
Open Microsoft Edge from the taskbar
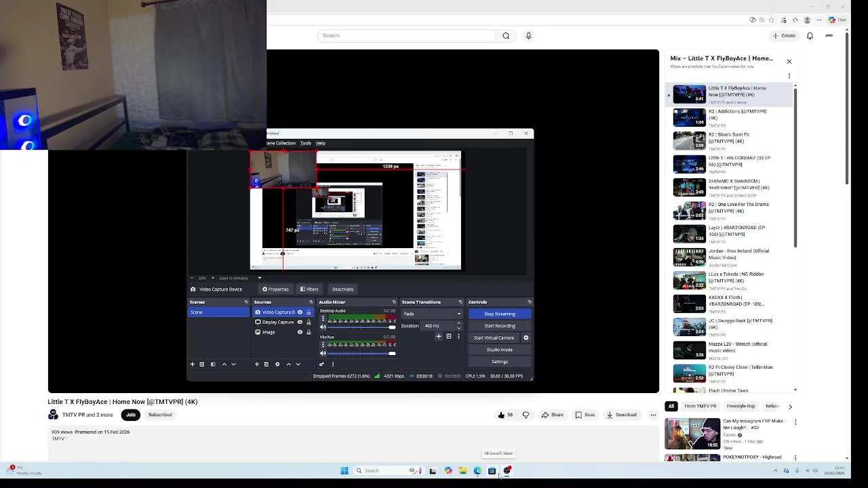(477, 471)
